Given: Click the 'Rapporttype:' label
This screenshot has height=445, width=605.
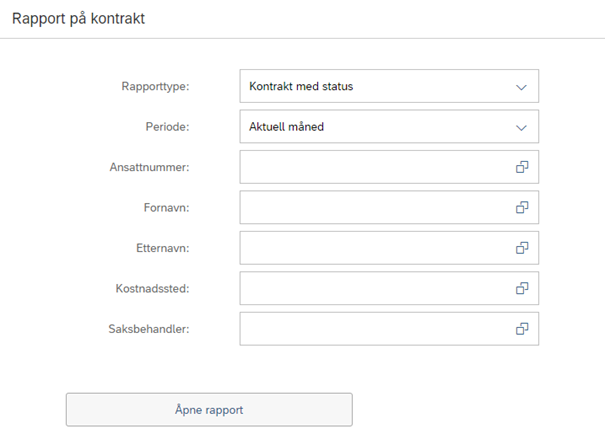Looking at the screenshot, I should (x=155, y=86).
